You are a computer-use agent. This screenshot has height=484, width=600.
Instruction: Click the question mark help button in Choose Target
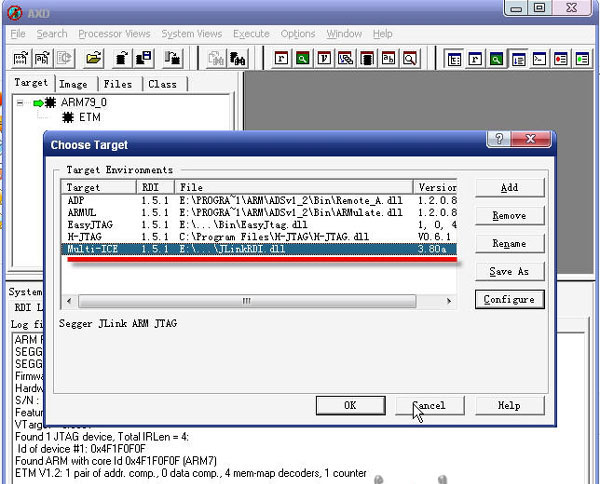pyautogui.click(x=499, y=139)
